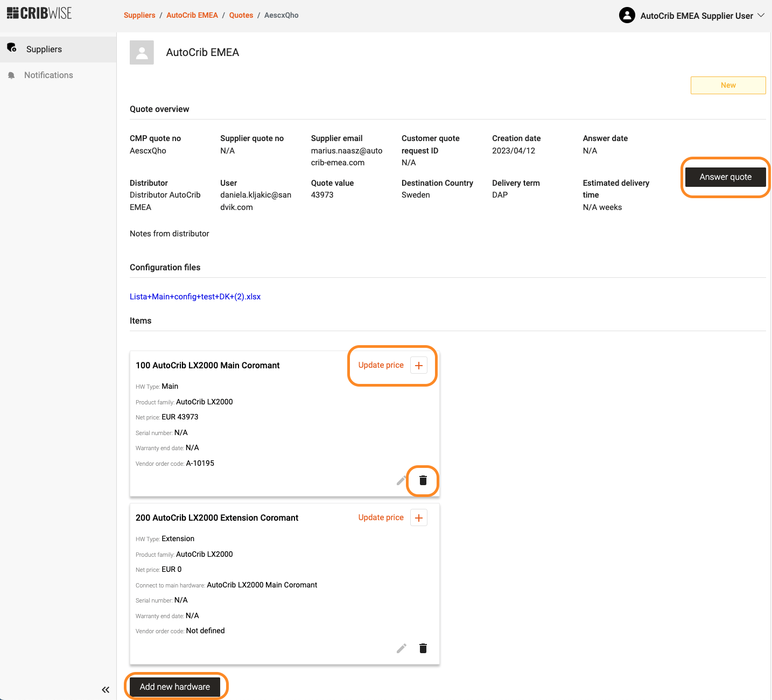This screenshot has width=772, height=700.
Task: Open Notifications in the sidebar
Action: (48, 75)
